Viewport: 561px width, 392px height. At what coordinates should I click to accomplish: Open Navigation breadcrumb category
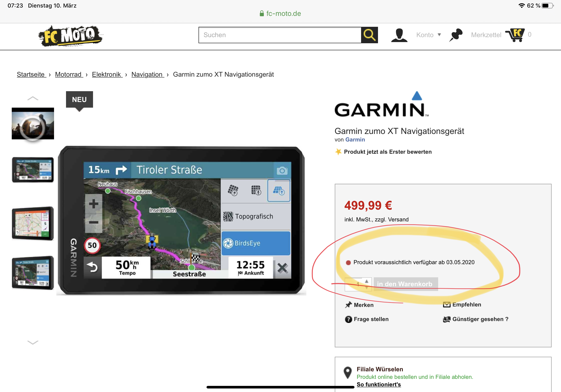point(147,74)
